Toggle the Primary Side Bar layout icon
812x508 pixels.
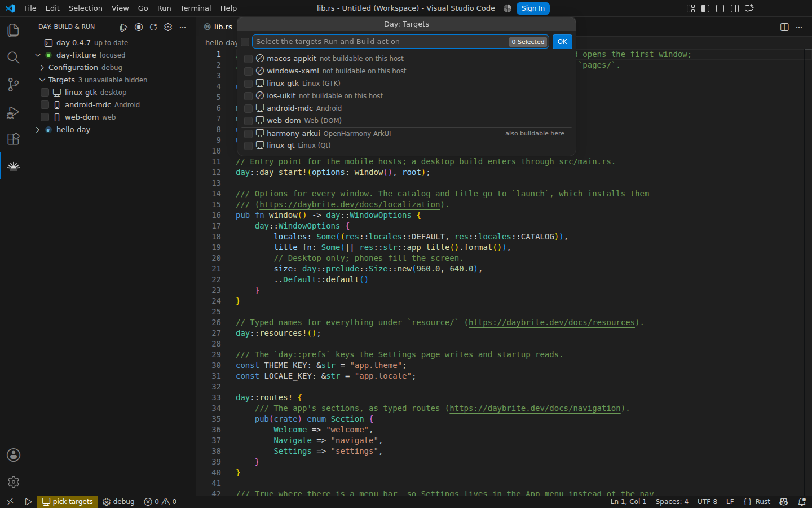[x=705, y=8]
